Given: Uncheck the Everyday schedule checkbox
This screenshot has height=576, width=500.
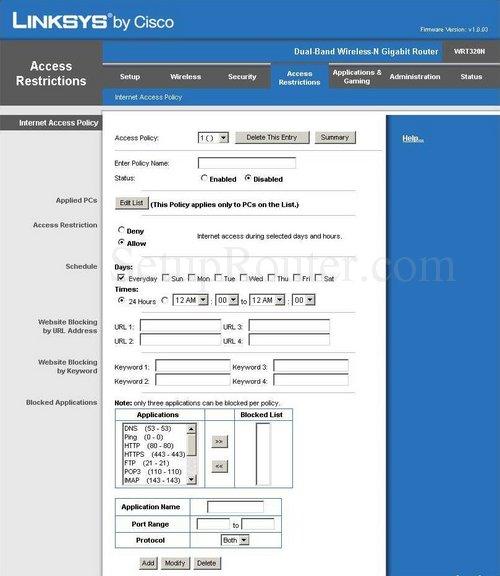Looking at the screenshot, I should click(121, 277).
